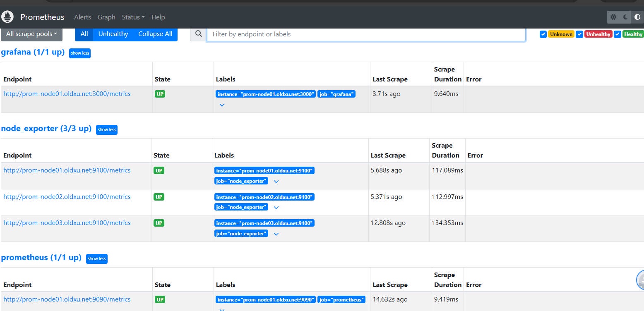The image size is (644, 311).
Task: Uncheck the Unhealthy state filter checkbox
Action: (x=579, y=34)
